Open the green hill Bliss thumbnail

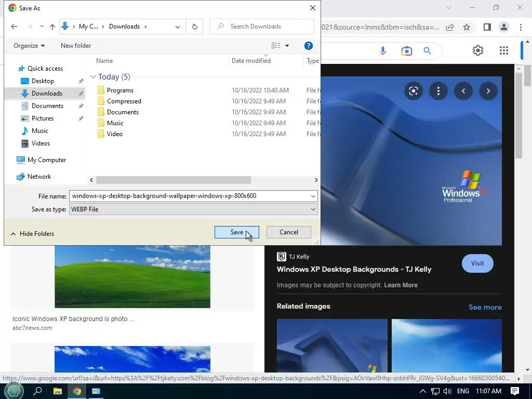[x=132, y=276]
